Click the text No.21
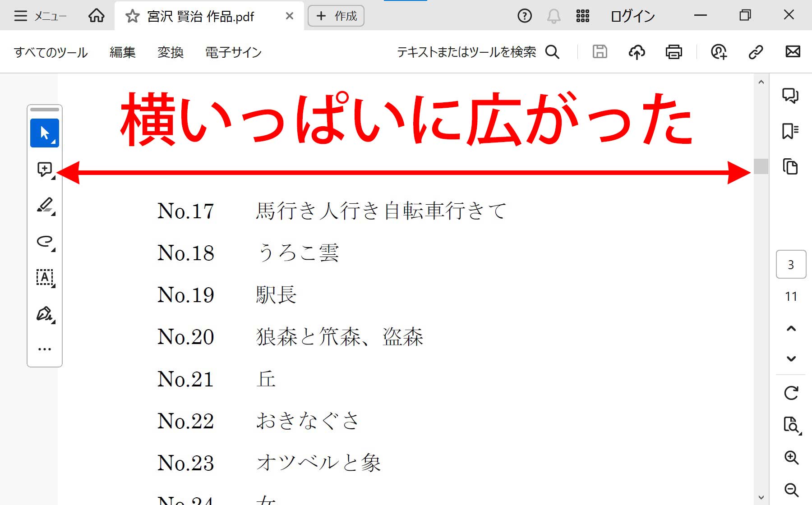Viewport: 812px width, 505px height. pyautogui.click(x=185, y=379)
